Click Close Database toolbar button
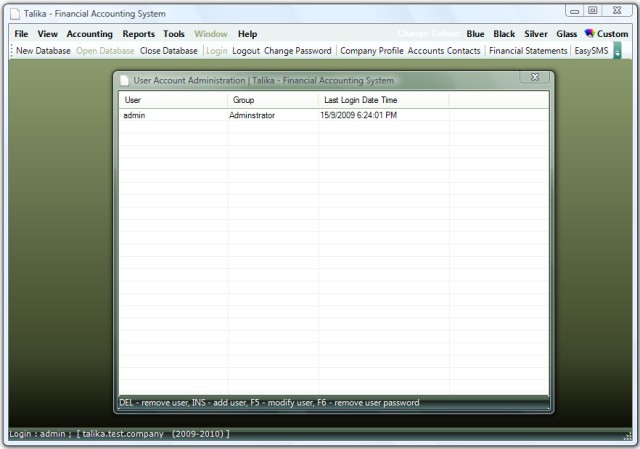Viewport: 640px width, 449px height. pyautogui.click(x=168, y=51)
